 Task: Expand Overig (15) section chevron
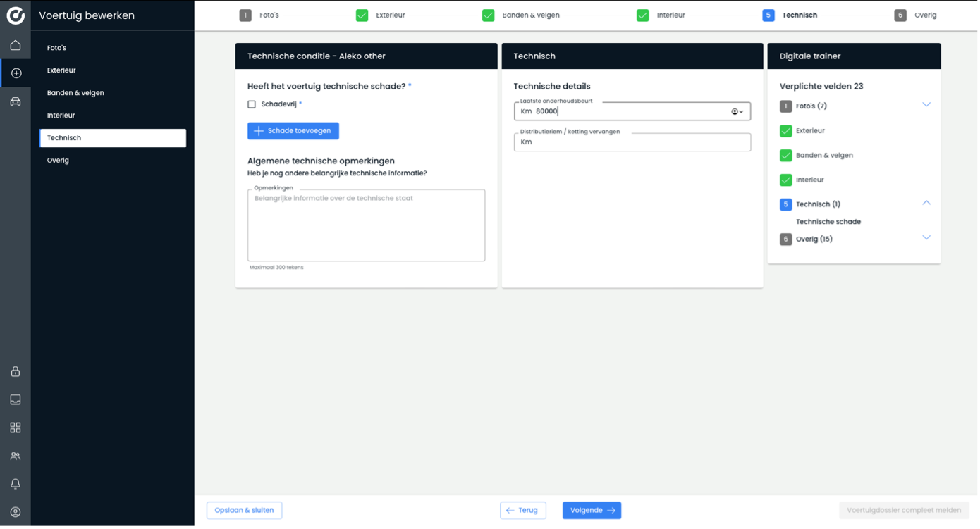(927, 238)
